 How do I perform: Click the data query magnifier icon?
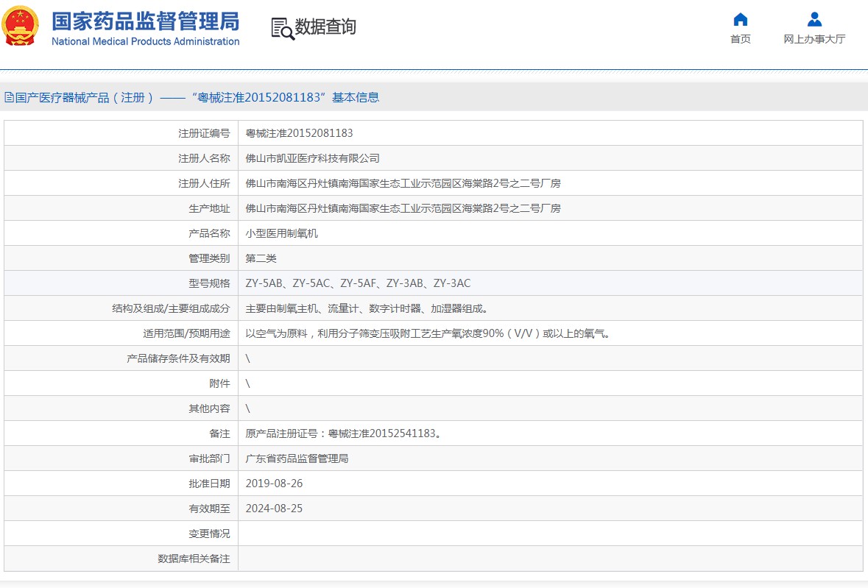point(282,28)
